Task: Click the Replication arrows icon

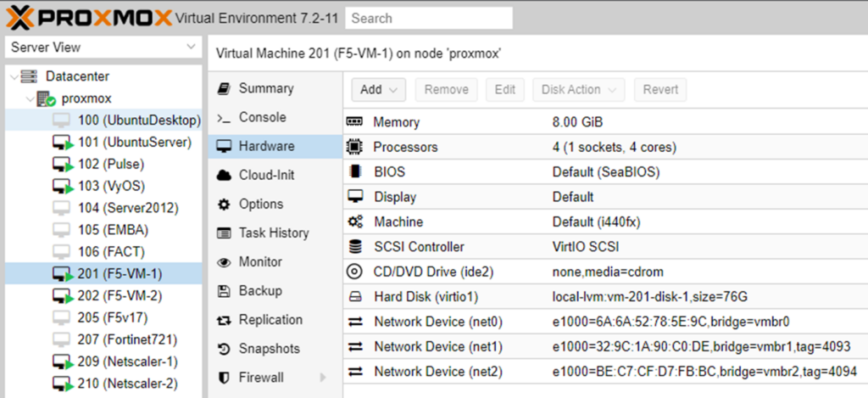Action: (x=224, y=321)
